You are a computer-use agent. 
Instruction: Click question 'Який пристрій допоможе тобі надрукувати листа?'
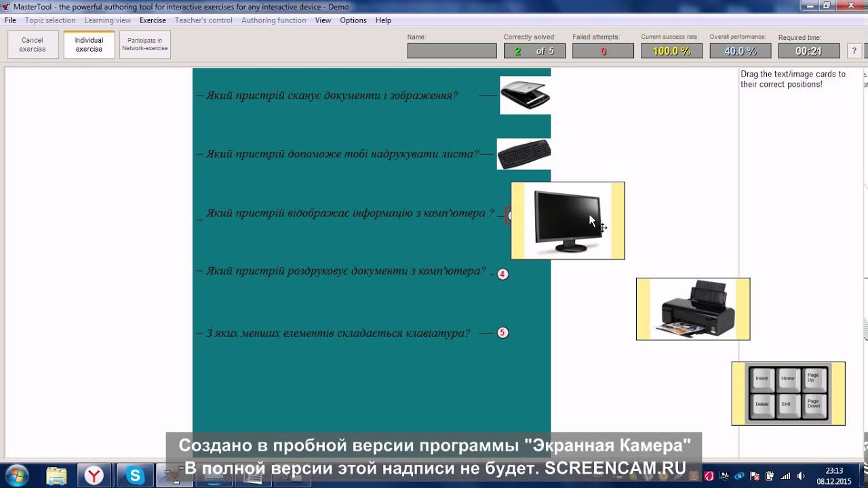(x=342, y=154)
